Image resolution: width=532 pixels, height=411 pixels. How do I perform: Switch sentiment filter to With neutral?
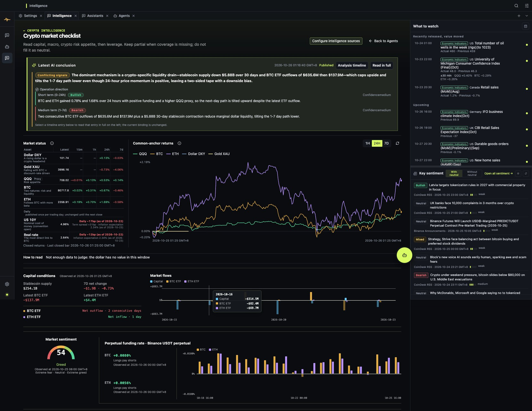coord(454,173)
